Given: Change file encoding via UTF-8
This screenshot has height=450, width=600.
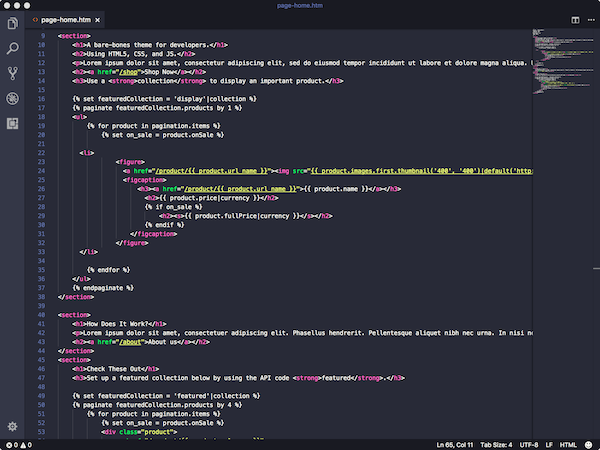Looking at the screenshot, I should [529, 445].
